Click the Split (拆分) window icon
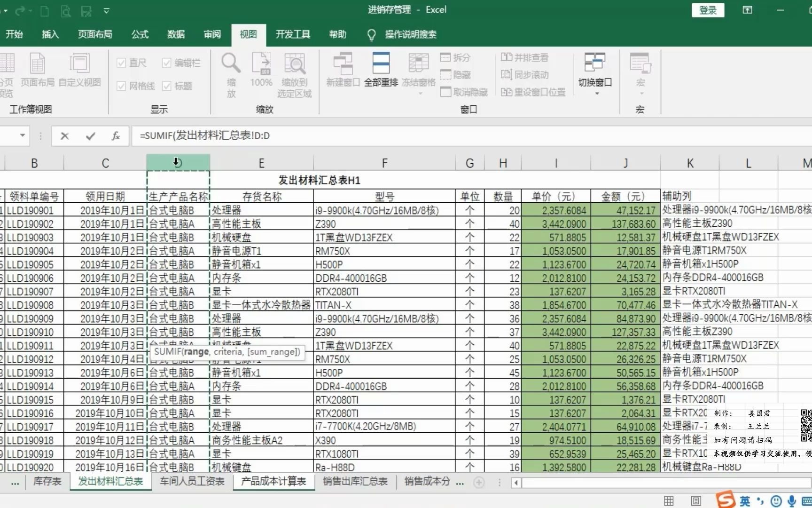The image size is (812, 508). coord(455,57)
